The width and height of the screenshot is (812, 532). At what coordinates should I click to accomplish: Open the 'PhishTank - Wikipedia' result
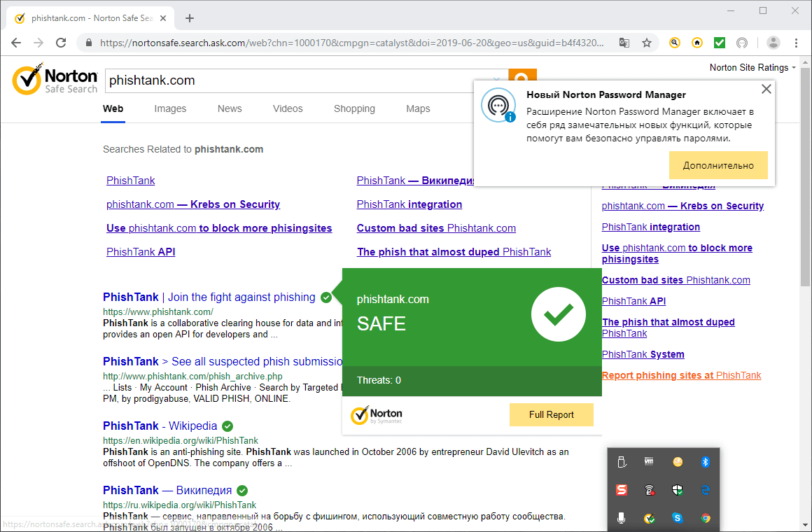[x=160, y=426]
